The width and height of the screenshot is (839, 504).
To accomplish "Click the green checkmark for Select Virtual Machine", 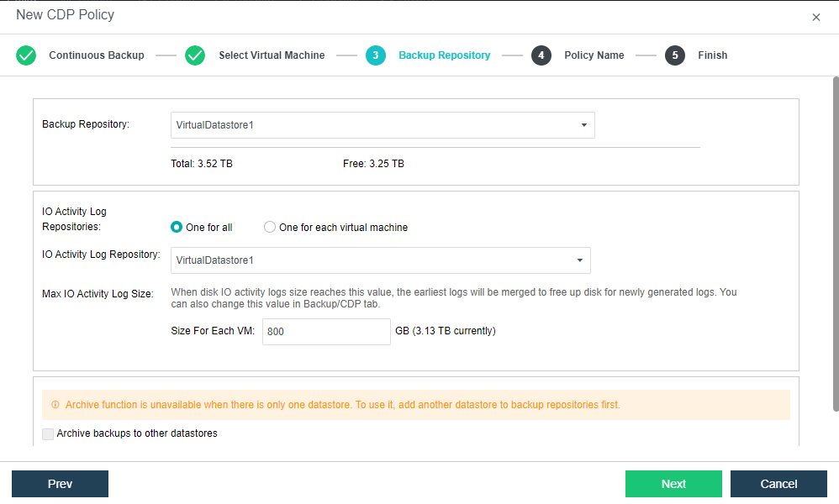I will (195, 55).
